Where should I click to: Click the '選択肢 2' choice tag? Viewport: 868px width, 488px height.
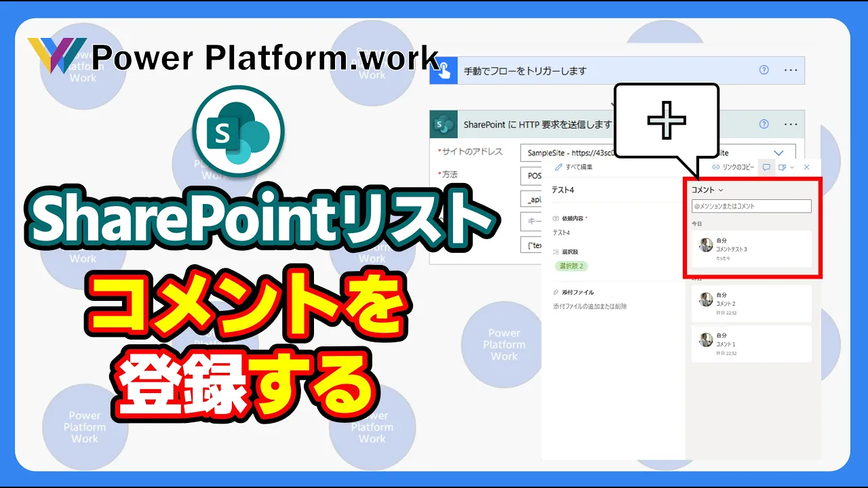572,266
